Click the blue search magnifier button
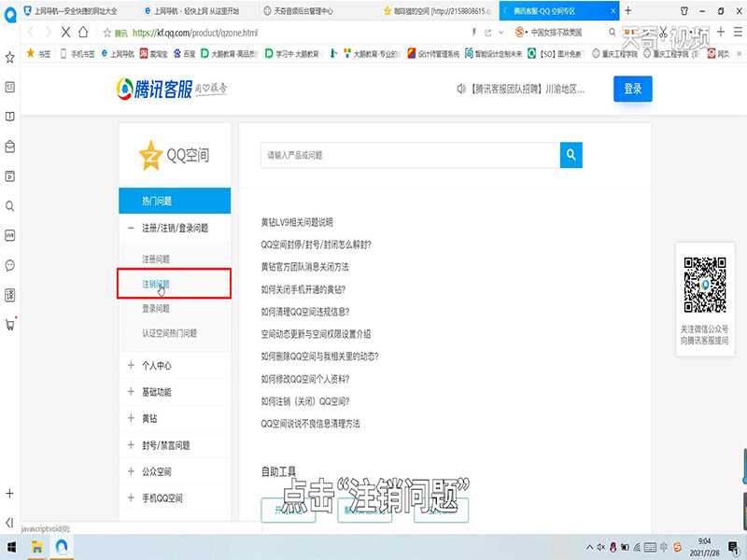The image size is (747, 560). (x=570, y=153)
